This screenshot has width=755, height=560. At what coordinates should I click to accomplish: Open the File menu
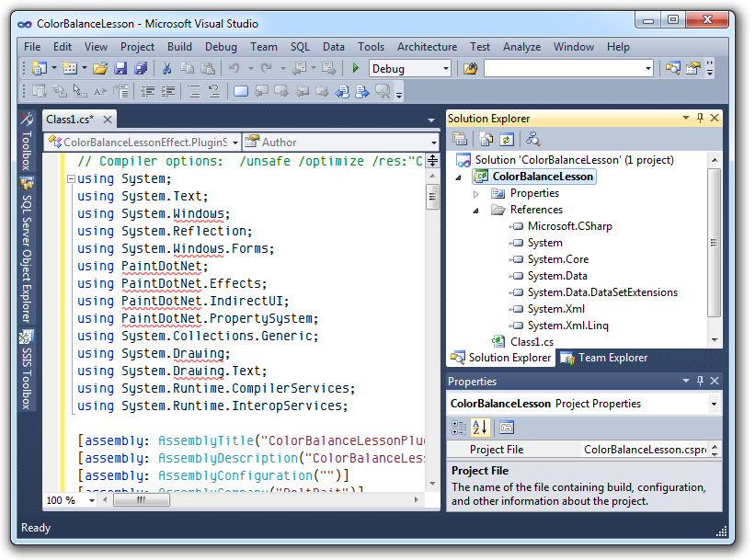(32, 47)
